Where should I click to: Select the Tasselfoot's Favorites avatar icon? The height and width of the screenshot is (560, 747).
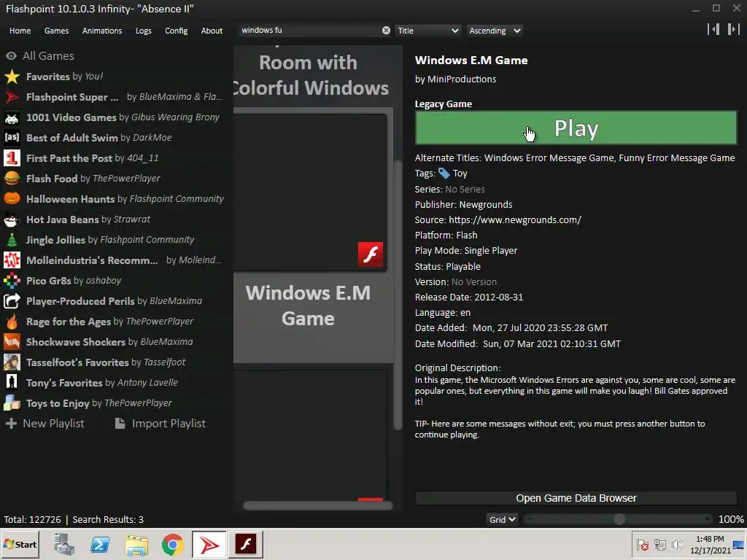coord(12,362)
